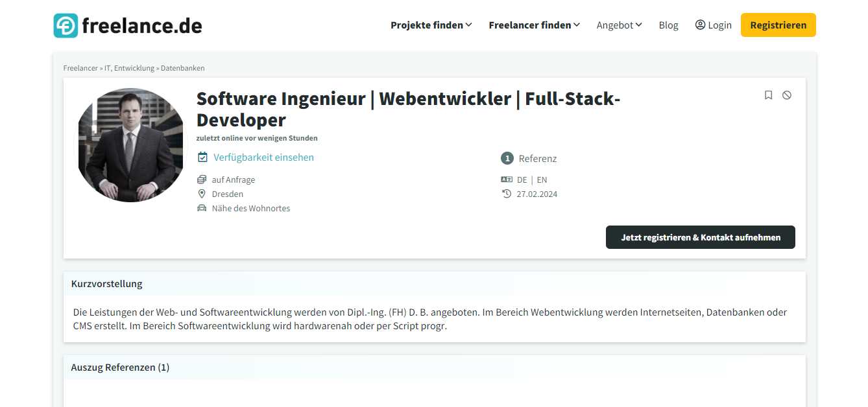Image resolution: width=868 pixels, height=407 pixels.
Task: Click Jetzt registrieren & Kontakt aufnehmen
Action: [701, 237]
